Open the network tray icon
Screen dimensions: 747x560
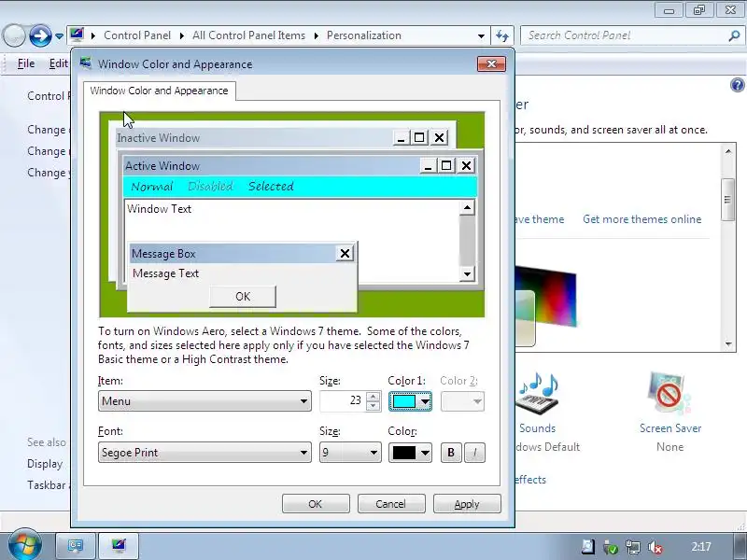(633, 547)
